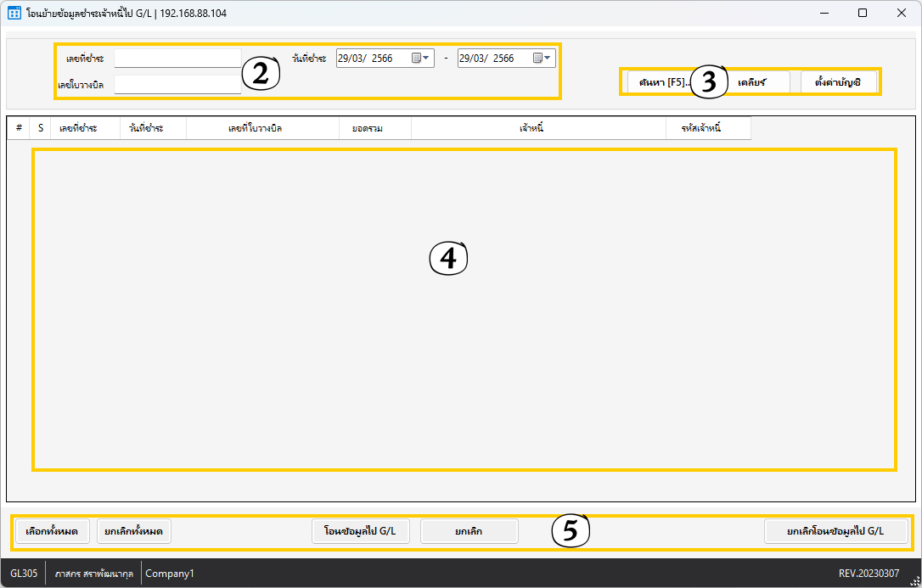The height and width of the screenshot is (588, 922).
Task: Click in the เลขใบวางบิล input field
Action: tap(177, 85)
